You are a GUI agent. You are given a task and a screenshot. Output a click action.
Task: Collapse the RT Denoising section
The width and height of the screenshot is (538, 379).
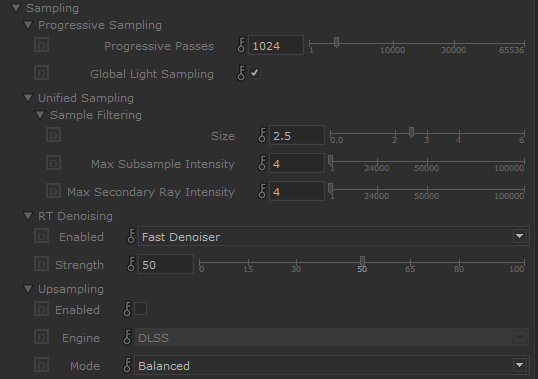coord(28,216)
